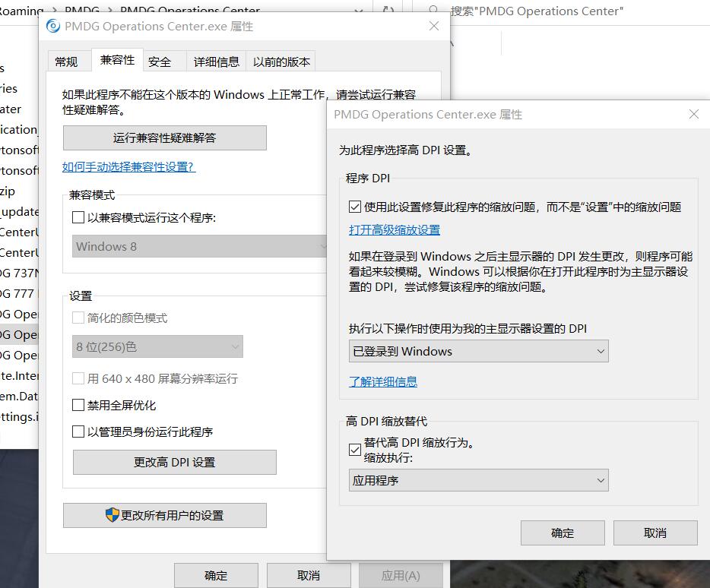Screen dimensions: 710x588
Task: Enable 以管理员身份运行此程序 checkbox
Action: (x=78, y=432)
